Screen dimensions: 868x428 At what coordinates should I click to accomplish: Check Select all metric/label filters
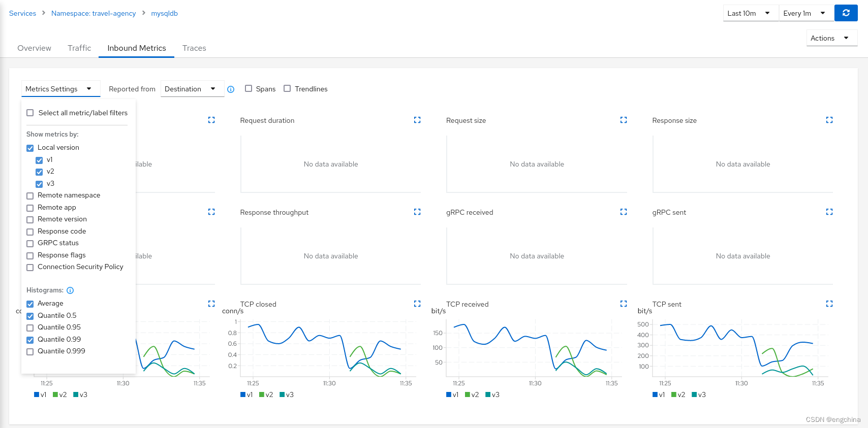point(30,113)
